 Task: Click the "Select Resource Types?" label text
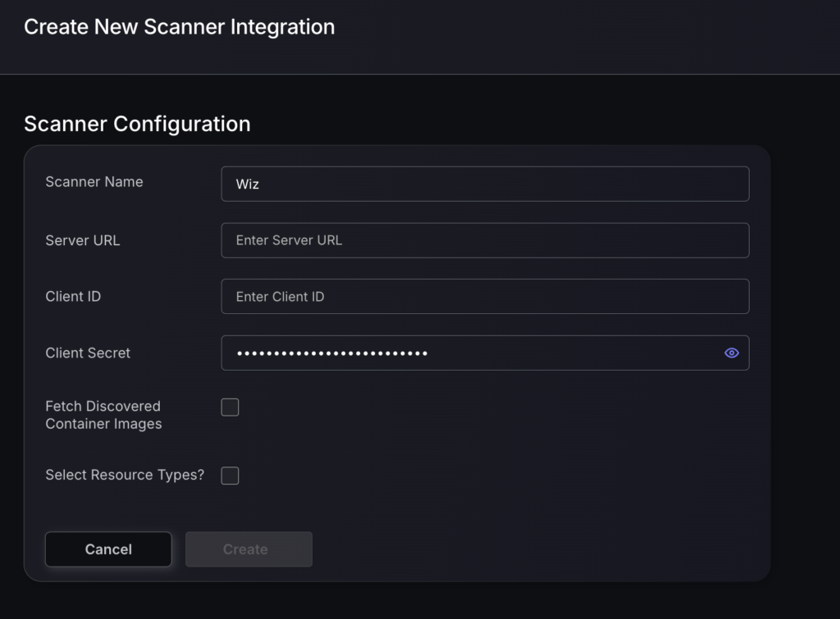(125, 475)
